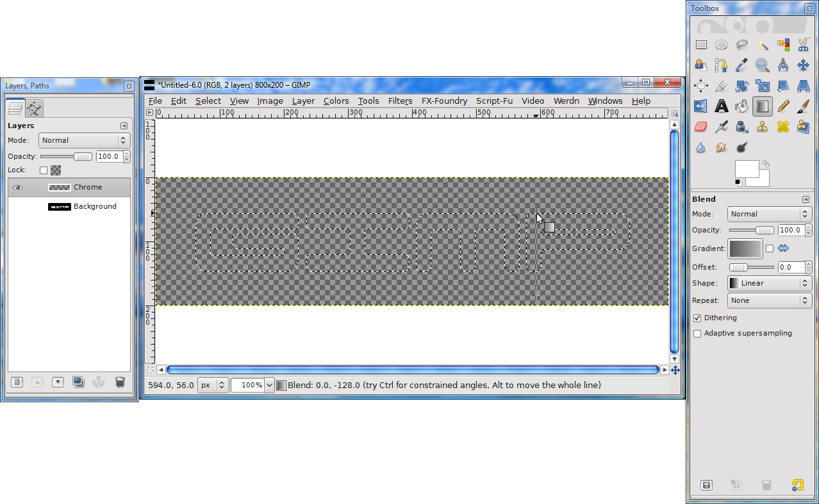Open the FX-Foundry menu
The image size is (819, 504).
444,101
